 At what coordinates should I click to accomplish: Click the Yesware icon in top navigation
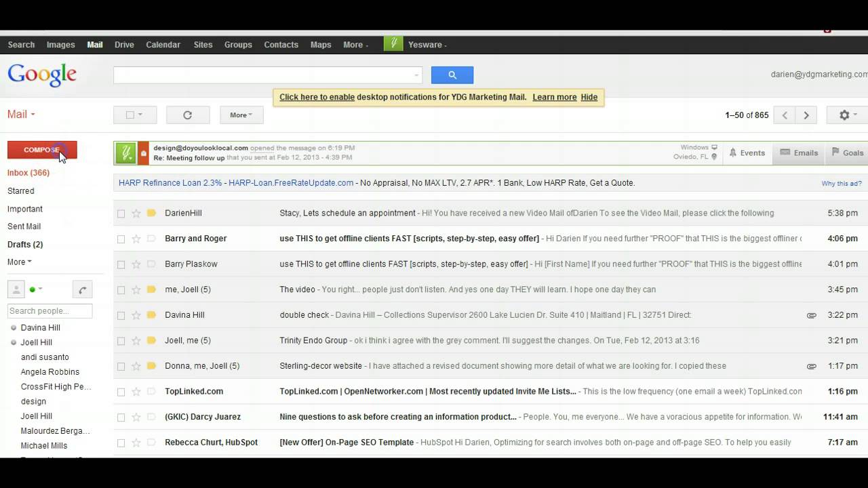pyautogui.click(x=393, y=44)
